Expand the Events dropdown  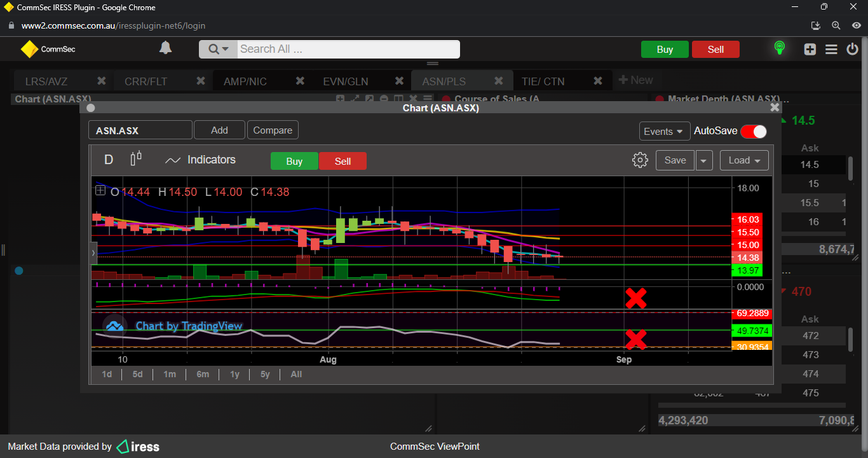point(664,131)
